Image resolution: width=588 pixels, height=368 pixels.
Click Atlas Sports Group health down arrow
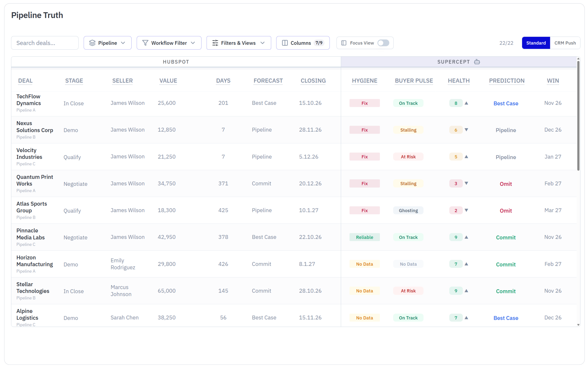click(466, 210)
